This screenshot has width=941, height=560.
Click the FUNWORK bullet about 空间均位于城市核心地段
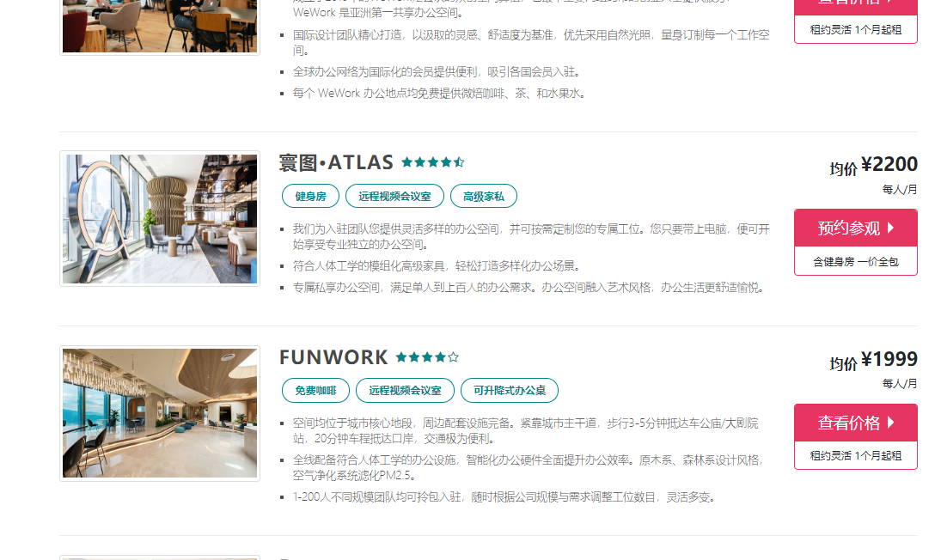(x=526, y=431)
